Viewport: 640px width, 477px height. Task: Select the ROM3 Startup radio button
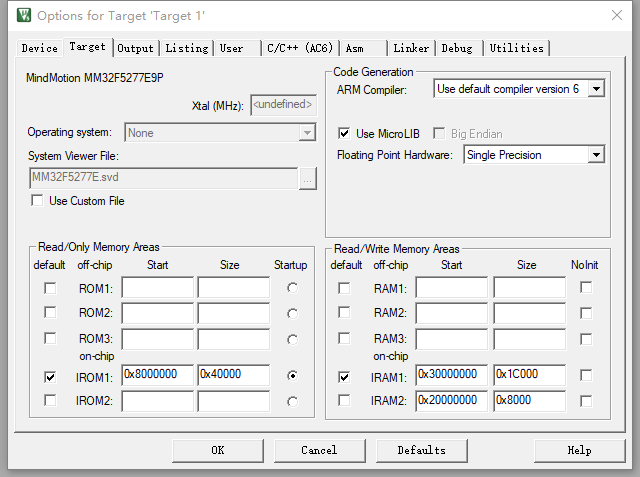coord(292,339)
